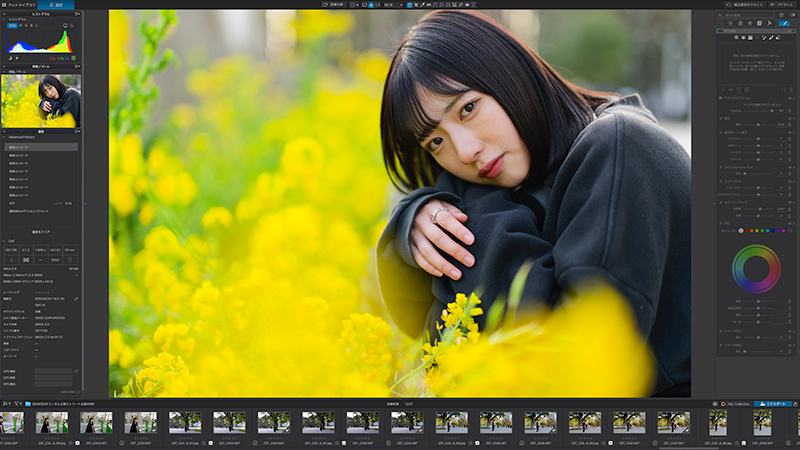800x450 pixels.
Task: Select the local adjustments brush icon tab
Action: (x=785, y=23)
